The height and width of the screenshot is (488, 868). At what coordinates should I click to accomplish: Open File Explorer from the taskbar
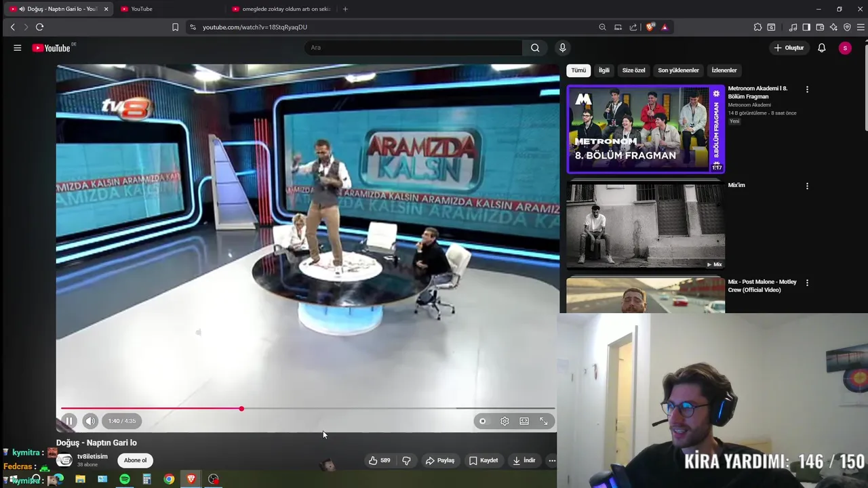[80, 479]
